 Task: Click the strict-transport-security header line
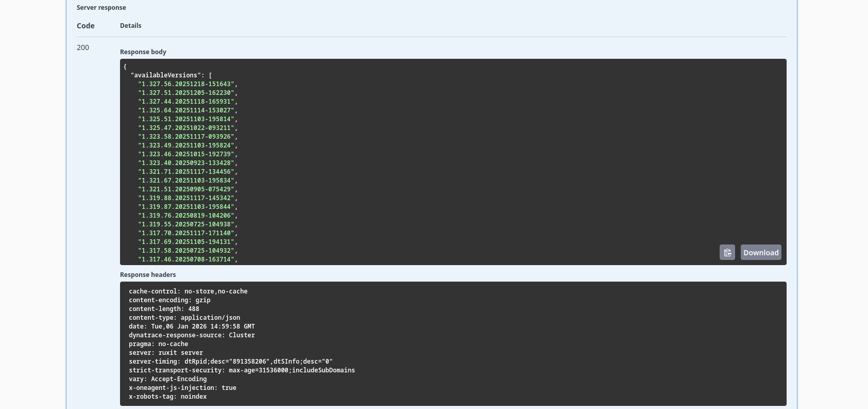point(242,370)
